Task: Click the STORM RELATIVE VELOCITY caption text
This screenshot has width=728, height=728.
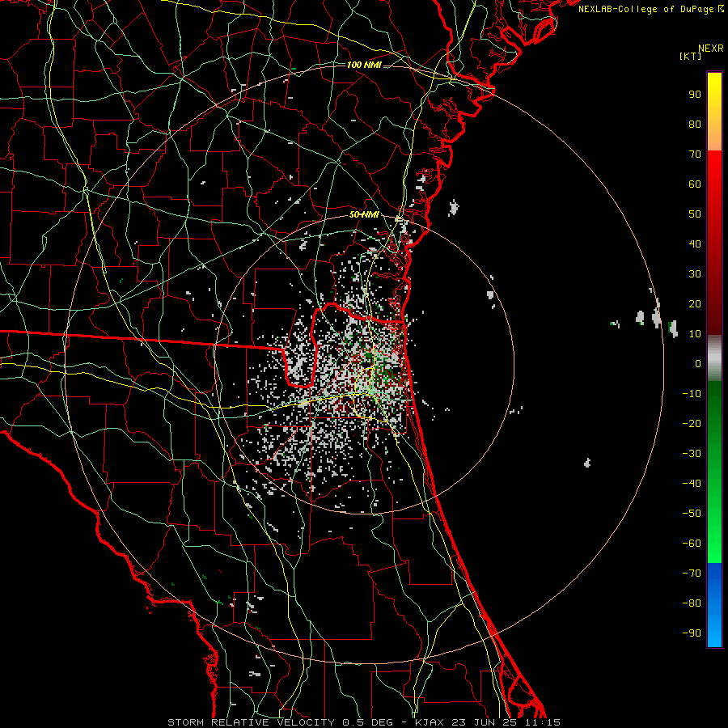Action: 251,722
